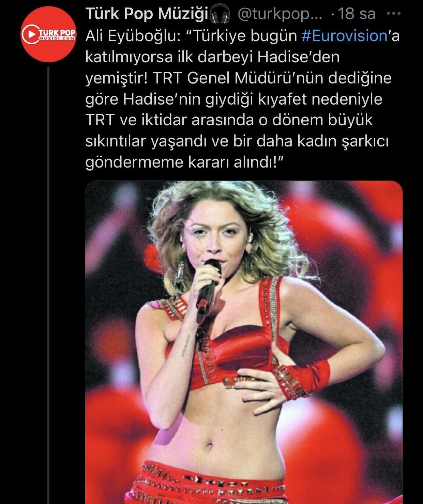Screen dimensions: 423x504
Task: Click the headphones emoji beside account name
Action: click(x=220, y=14)
